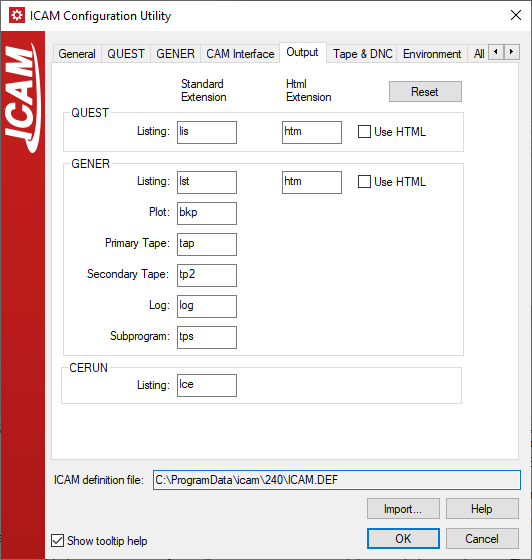This screenshot has width=532, height=560.
Task: Confirm with the OK button
Action: (x=403, y=539)
